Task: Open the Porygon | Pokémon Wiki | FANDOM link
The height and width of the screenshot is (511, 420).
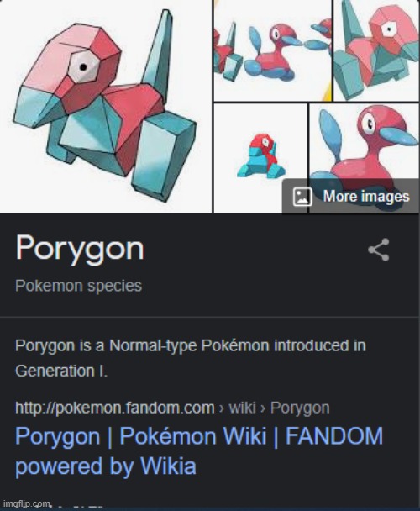Action: click(x=199, y=436)
